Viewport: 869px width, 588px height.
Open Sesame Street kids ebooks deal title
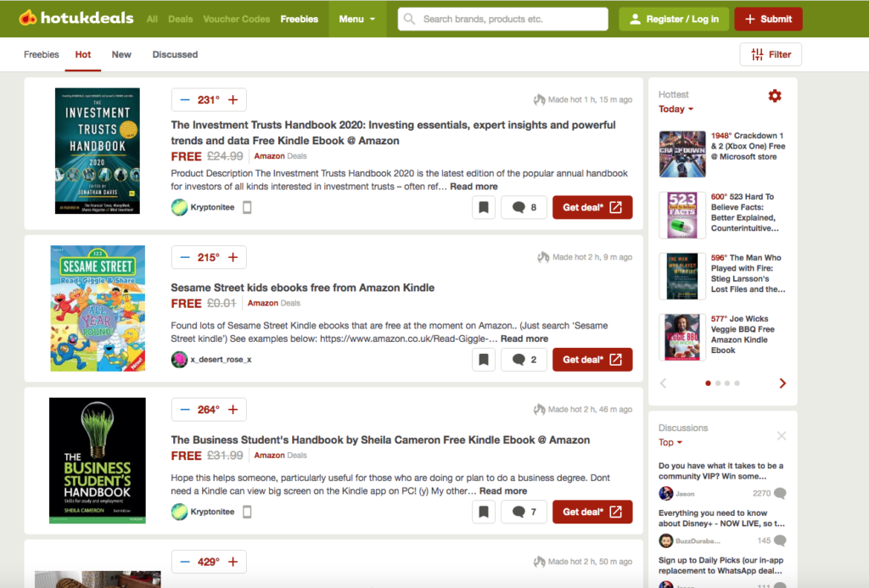(x=303, y=288)
